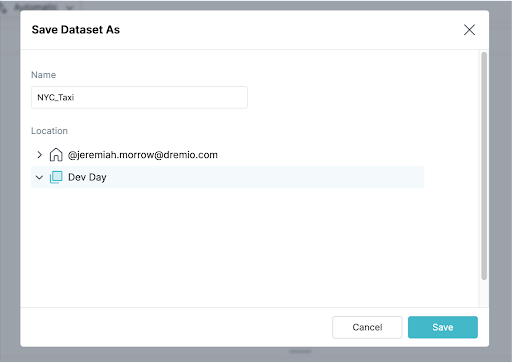The image size is (512, 362).
Task: Expand the @jeremiah.morrow@dremio.com home space
Action: tap(39, 155)
